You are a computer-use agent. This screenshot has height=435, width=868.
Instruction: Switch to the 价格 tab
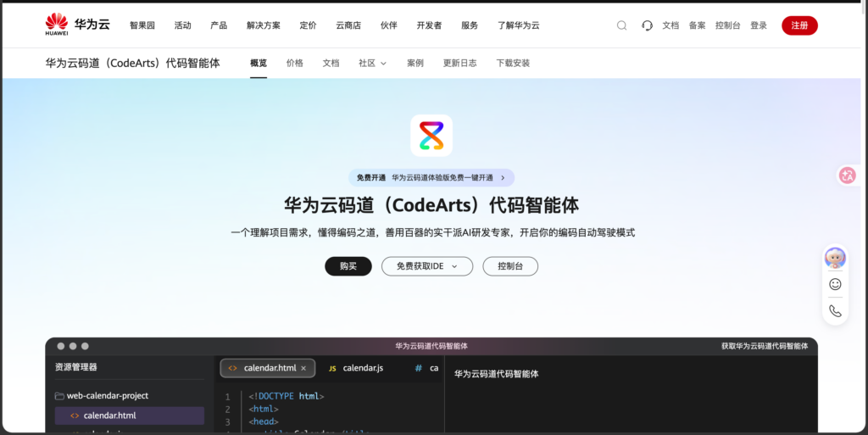(x=294, y=63)
